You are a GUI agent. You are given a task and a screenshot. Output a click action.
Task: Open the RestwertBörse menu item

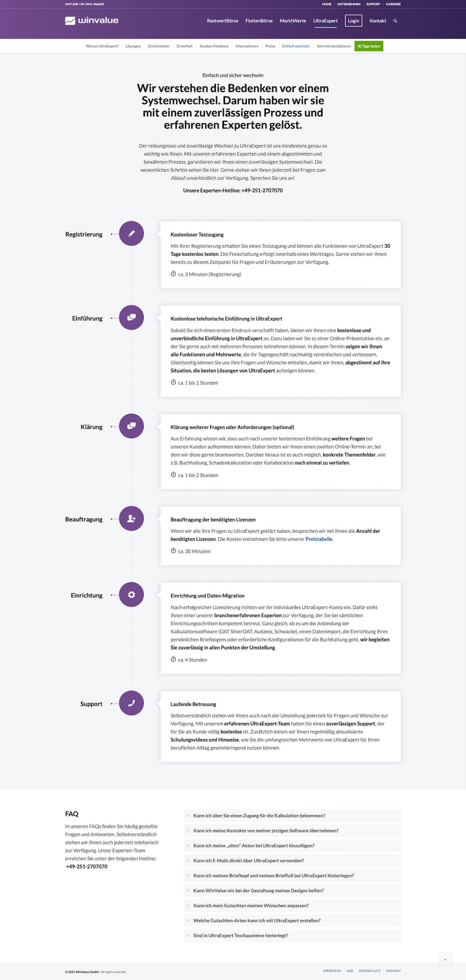[222, 21]
